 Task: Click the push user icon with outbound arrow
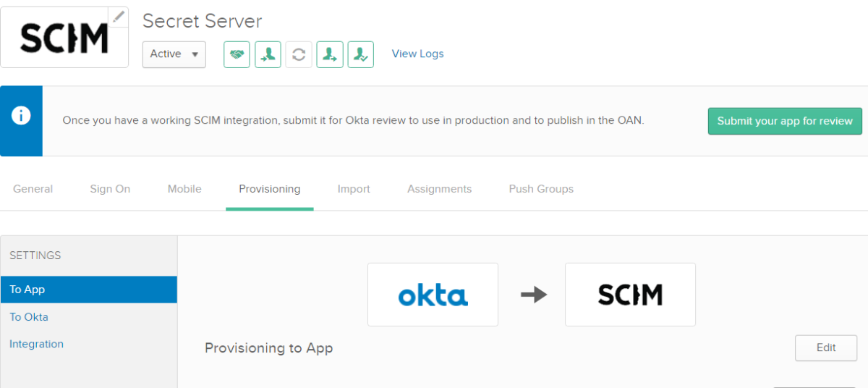tap(330, 54)
